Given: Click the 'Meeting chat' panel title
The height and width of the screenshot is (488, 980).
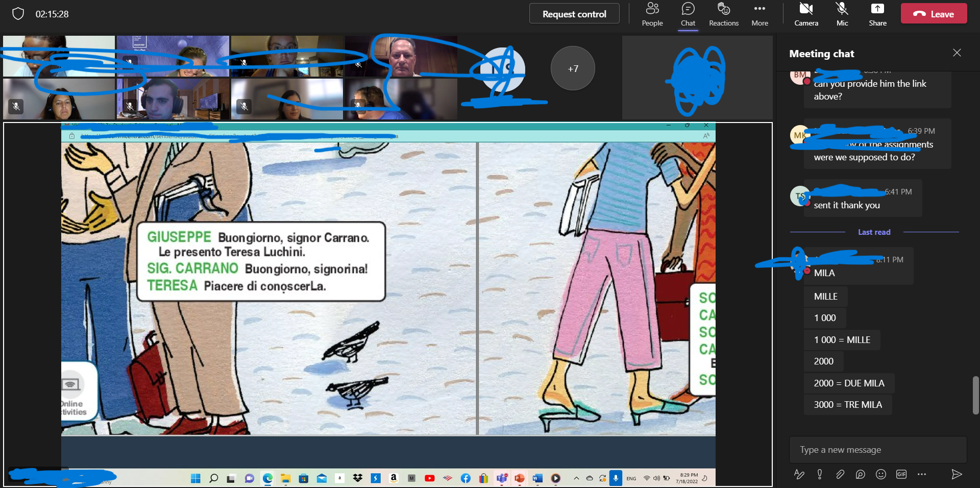Looking at the screenshot, I should [822, 54].
